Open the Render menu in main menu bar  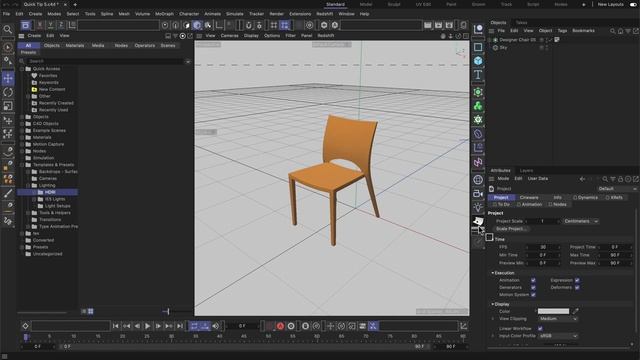pos(276,14)
